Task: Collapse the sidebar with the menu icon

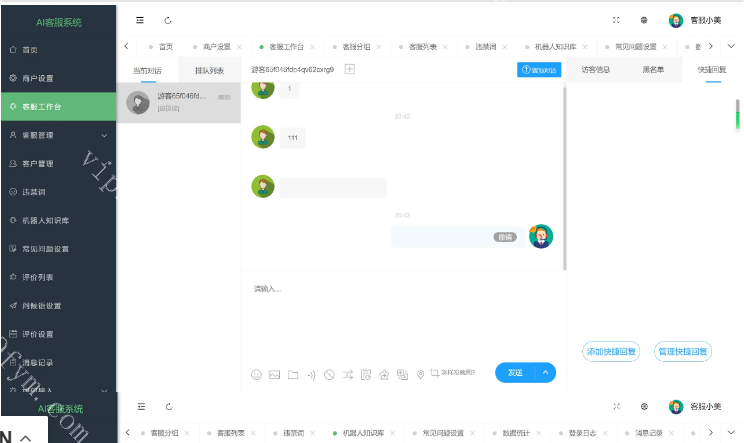Action: pyautogui.click(x=140, y=20)
